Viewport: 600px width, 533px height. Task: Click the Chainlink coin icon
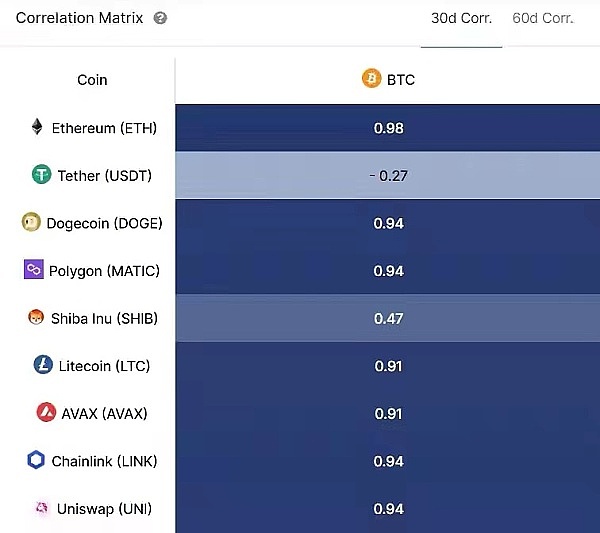[35, 460]
